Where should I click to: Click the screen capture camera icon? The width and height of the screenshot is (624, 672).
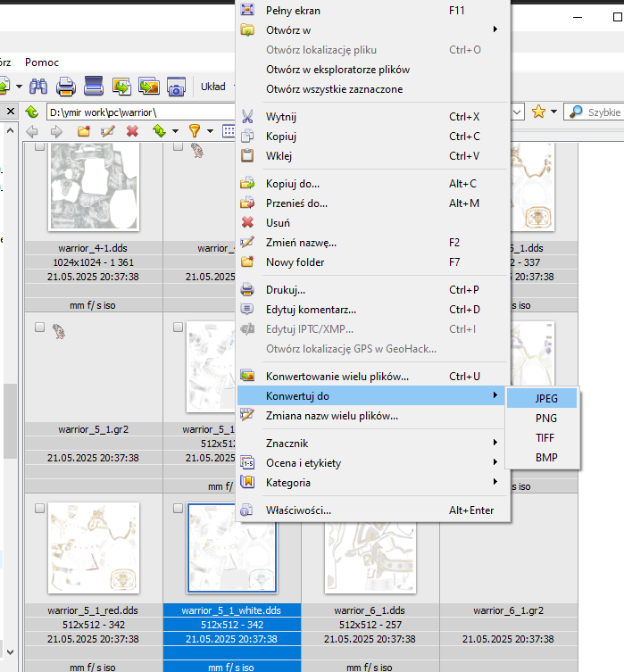click(176, 87)
